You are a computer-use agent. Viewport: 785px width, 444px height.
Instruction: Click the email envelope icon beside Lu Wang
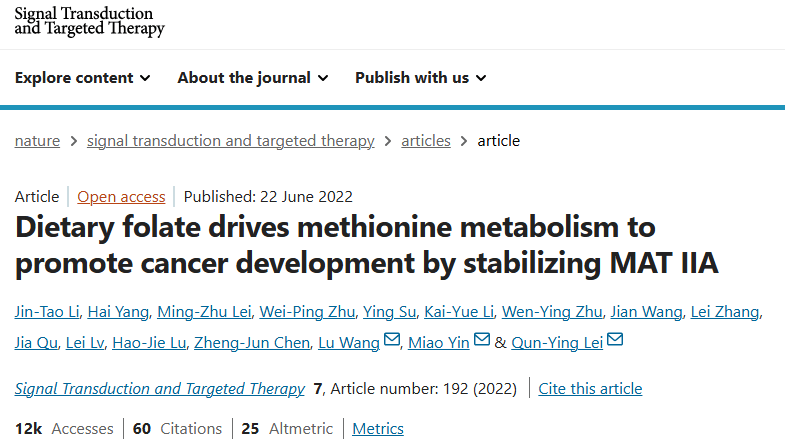[x=391, y=341]
